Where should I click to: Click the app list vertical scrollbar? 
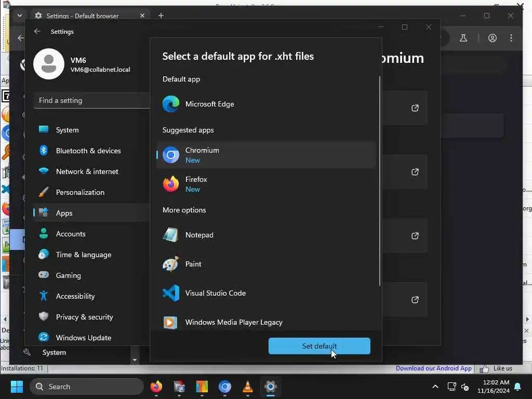pyautogui.click(x=379, y=180)
